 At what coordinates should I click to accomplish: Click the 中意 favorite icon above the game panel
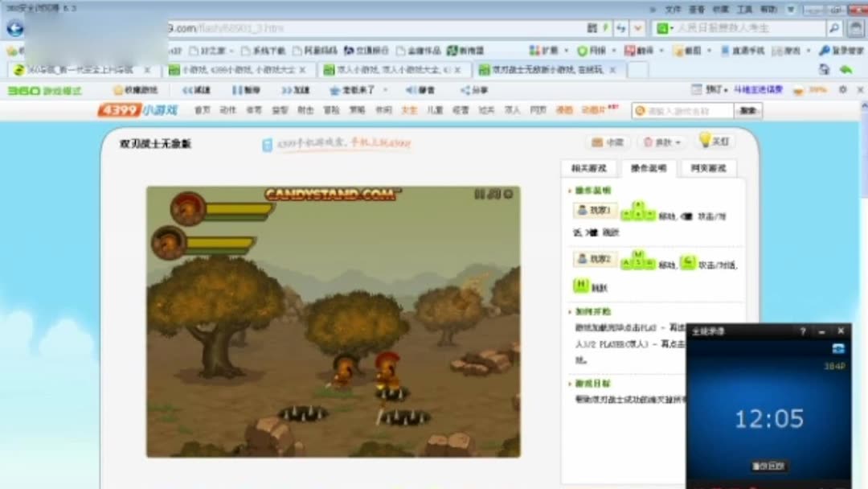607,142
